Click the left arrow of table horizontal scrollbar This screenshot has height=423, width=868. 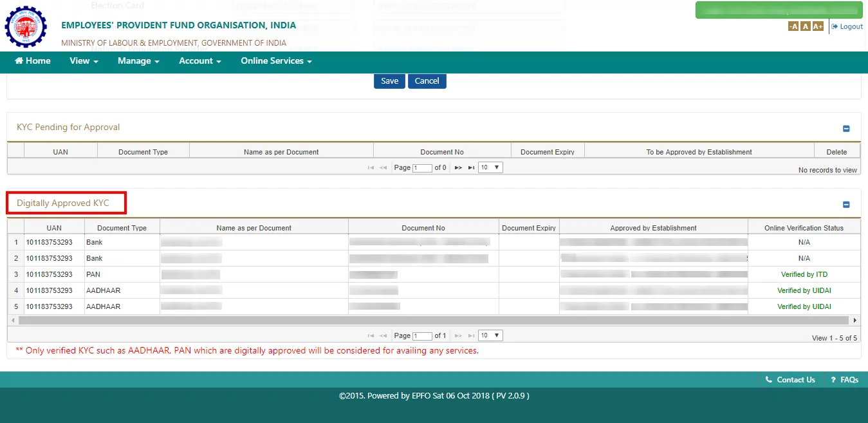click(x=13, y=320)
